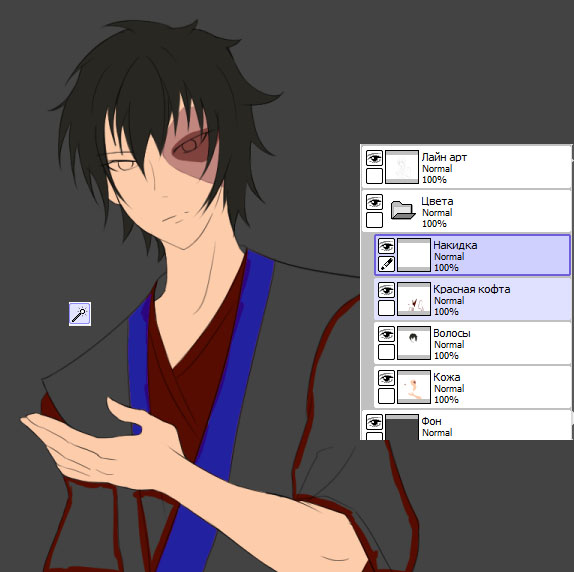Select the Красная кофта layer name
This screenshot has height=572, width=574.
(472, 289)
